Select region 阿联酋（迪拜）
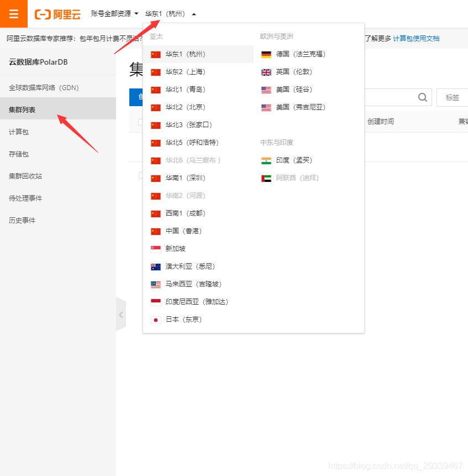Viewport: 468px width, 476px height. (309, 178)
